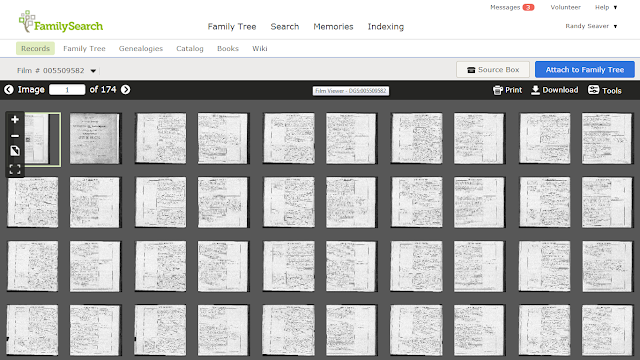This screenshot has width=640, height=360.
Task: Open the fourth thumbnail in fourth row
Action: (x=223, y=330)
